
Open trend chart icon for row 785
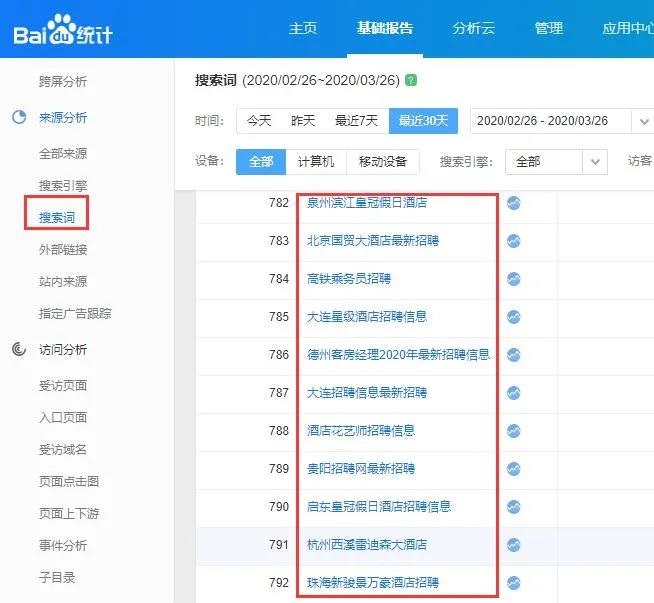point(513,317)
